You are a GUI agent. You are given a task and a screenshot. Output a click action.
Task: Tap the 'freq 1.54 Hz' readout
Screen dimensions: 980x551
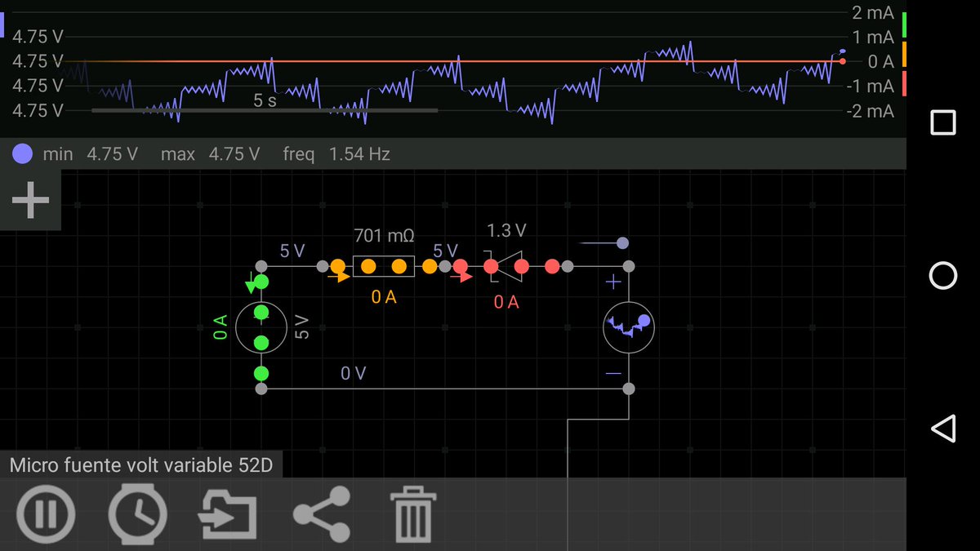(336, 153)
